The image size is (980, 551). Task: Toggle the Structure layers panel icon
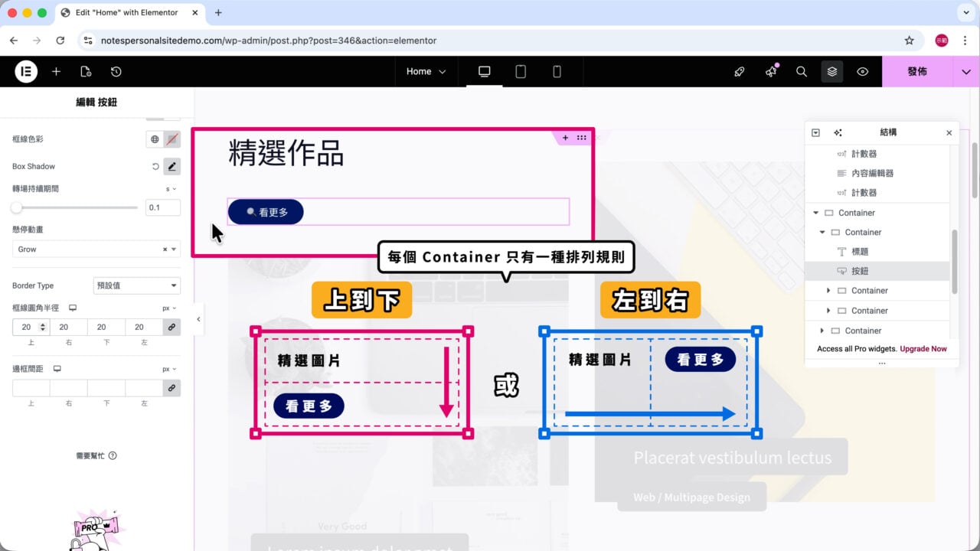coord(832,71)
